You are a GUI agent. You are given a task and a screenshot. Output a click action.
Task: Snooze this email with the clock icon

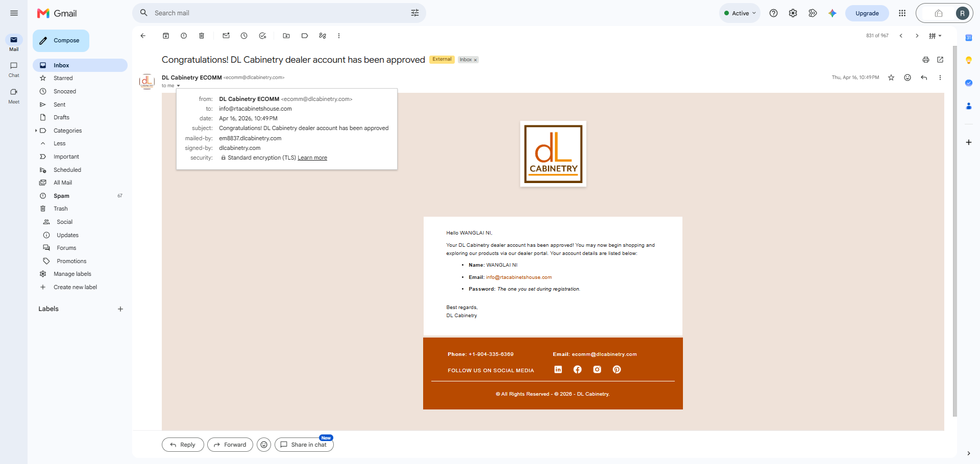(x=244, y=36)
